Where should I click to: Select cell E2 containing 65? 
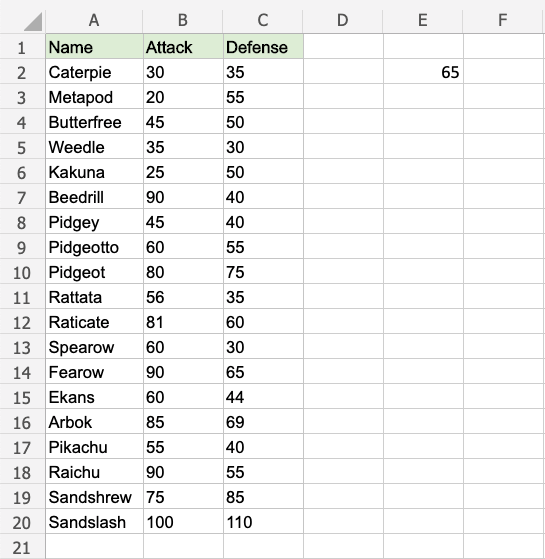pyautogui.click(x=423, y=72)
